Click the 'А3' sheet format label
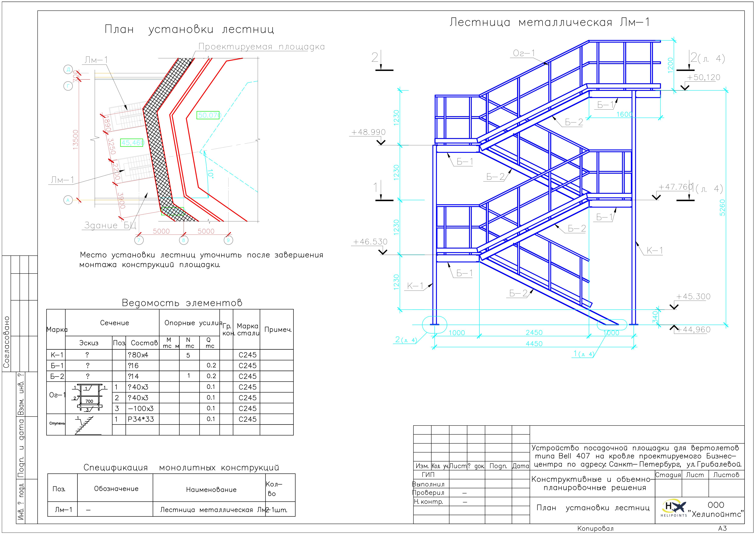Screen dimensions: 756x534 (x=722, y=528)
